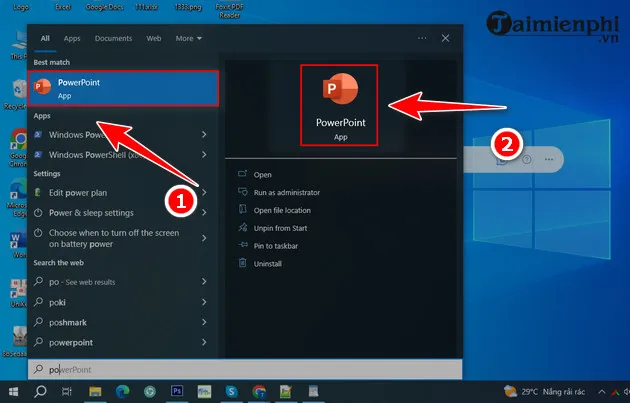Select the Google Docs desktop label
This screenshot has height=403, width=630.
(104, 7)
